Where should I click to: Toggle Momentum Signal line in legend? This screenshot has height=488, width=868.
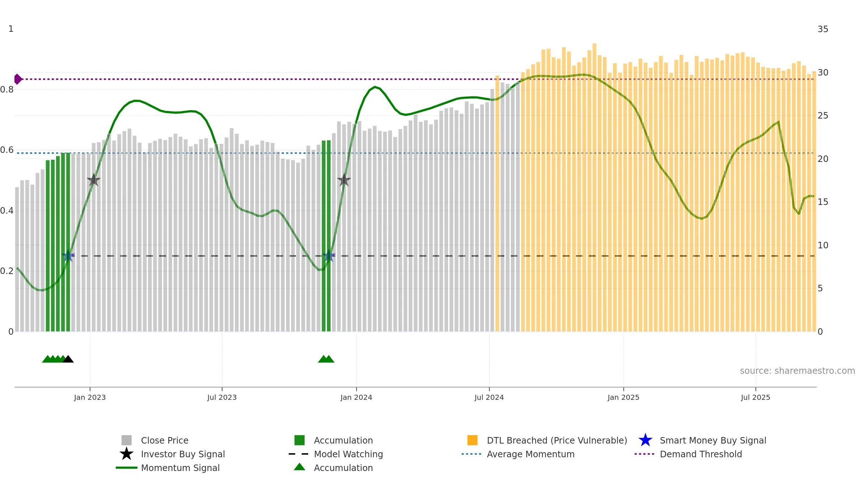point(180,468)
